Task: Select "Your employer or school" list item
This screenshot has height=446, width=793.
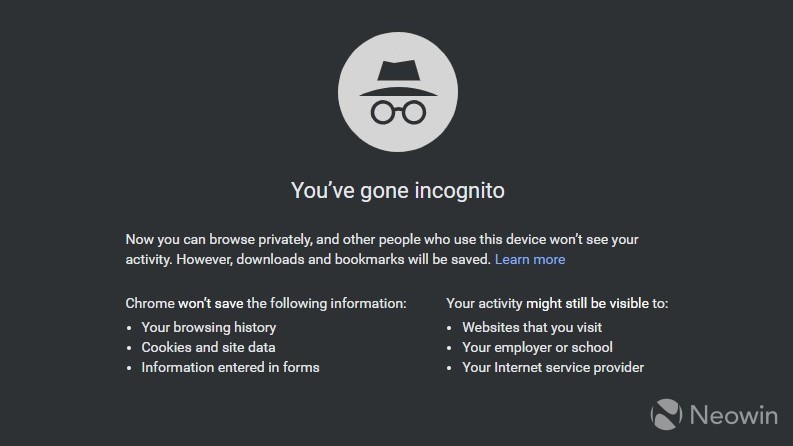Action: (537, 347)
